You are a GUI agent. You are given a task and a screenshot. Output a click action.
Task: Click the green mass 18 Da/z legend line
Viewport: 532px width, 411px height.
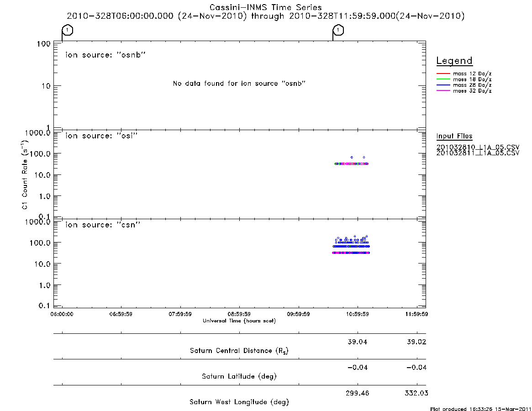(443, 79)
